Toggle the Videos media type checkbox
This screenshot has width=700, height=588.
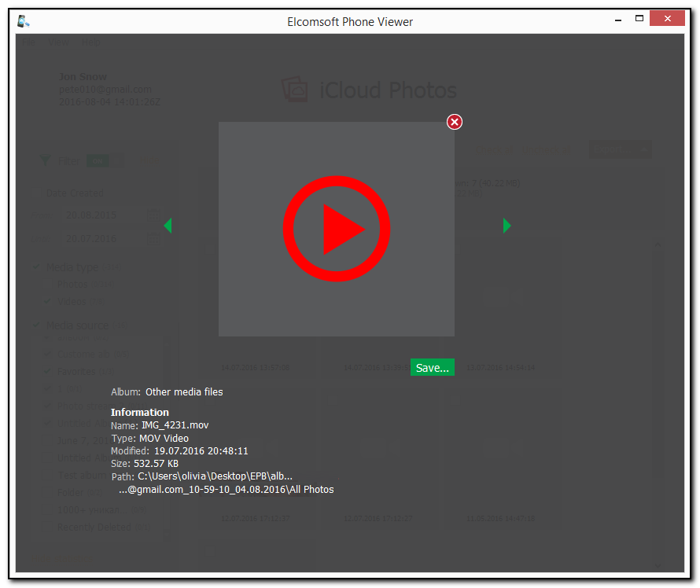tap(47, 302)
